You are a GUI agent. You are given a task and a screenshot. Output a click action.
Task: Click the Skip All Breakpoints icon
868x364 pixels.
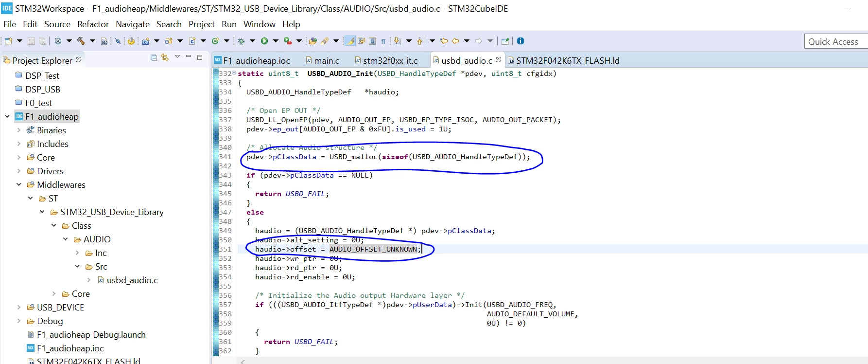[x=118, y=41]
